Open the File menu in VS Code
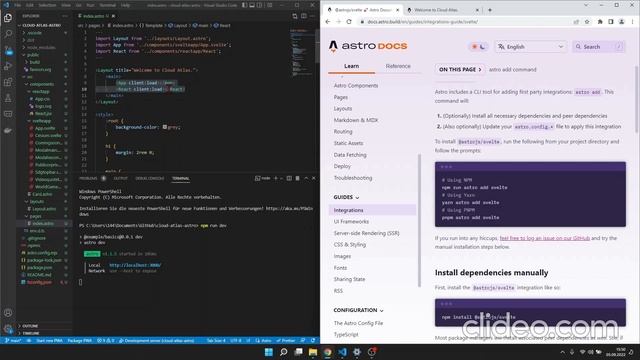 click(x=18, y=5)
